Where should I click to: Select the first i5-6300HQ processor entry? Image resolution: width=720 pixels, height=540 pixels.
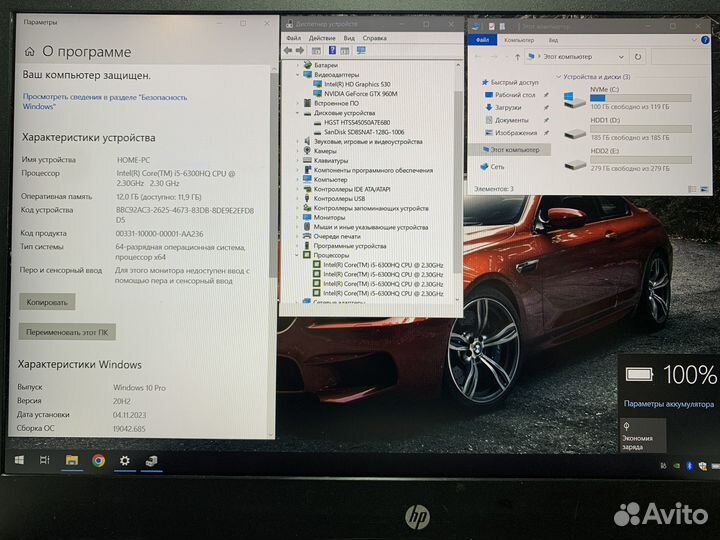point(383,265)
